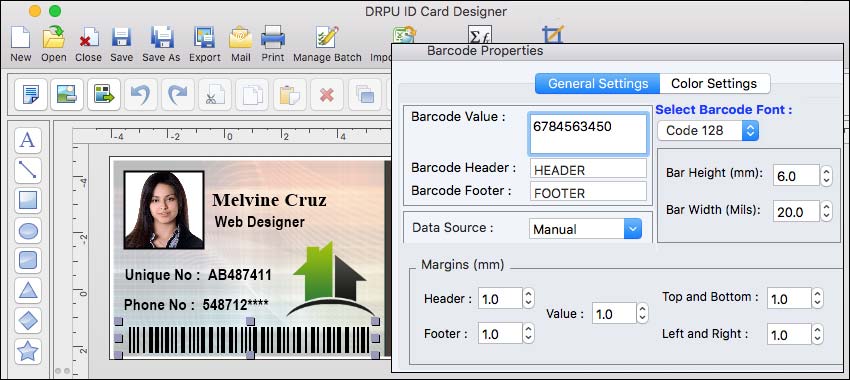This screenshot has width=850, height=380.
Task: Click the Phone No 548712**** text
Action: [196, 305]
